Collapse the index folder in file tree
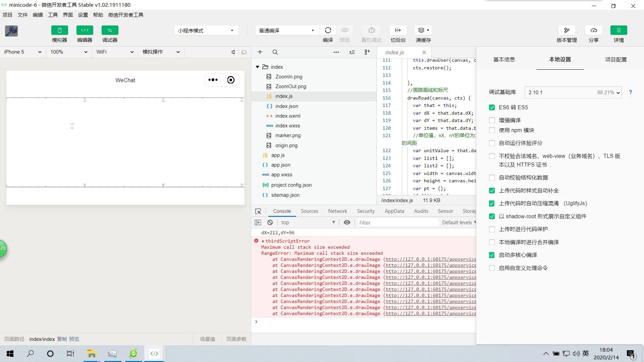Viewport: 644px width, 362px height. click(x=257, y=67)
